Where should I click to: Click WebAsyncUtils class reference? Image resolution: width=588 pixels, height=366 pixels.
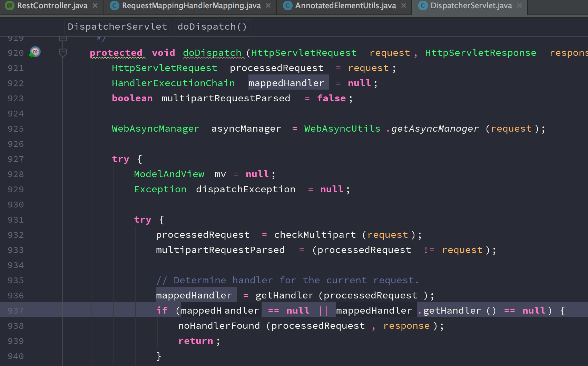click(x=342, y=129)
